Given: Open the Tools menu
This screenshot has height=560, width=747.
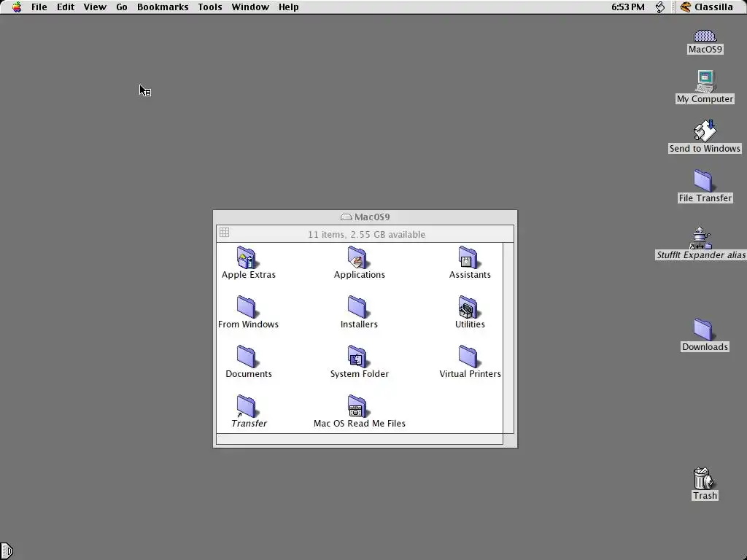Looking at the screenshot, I should click(x=210, y=7).
